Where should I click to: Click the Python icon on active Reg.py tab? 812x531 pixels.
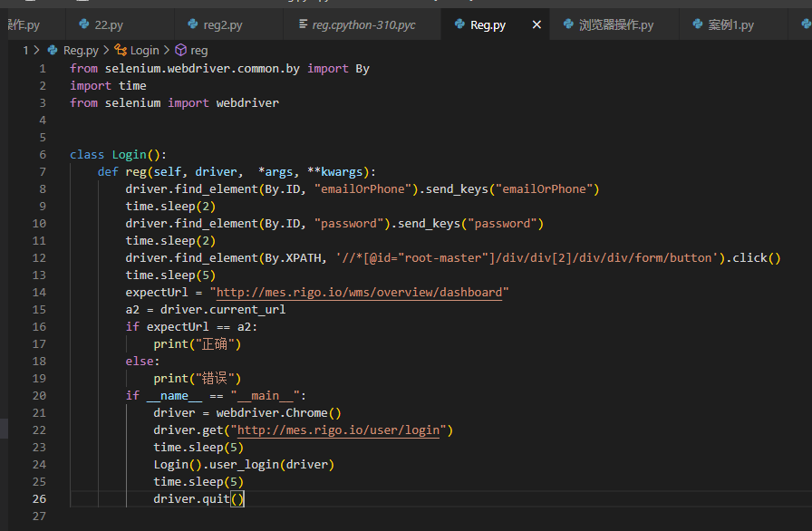[458, 24]
